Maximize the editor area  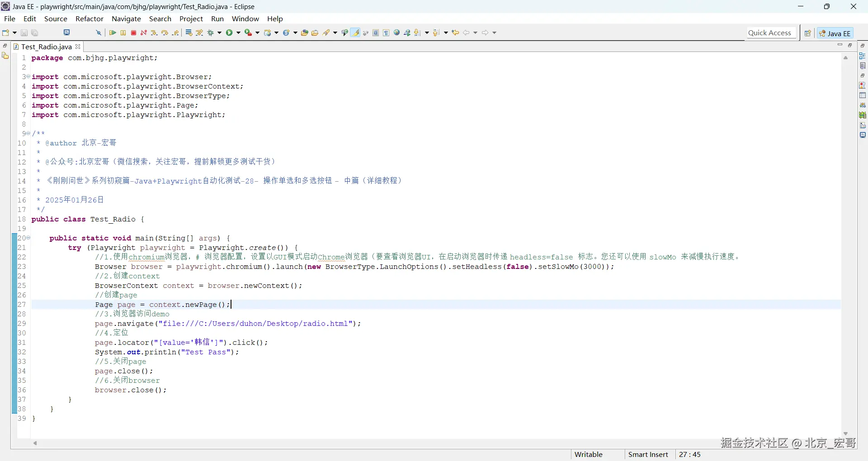click(x=850, y=45)
